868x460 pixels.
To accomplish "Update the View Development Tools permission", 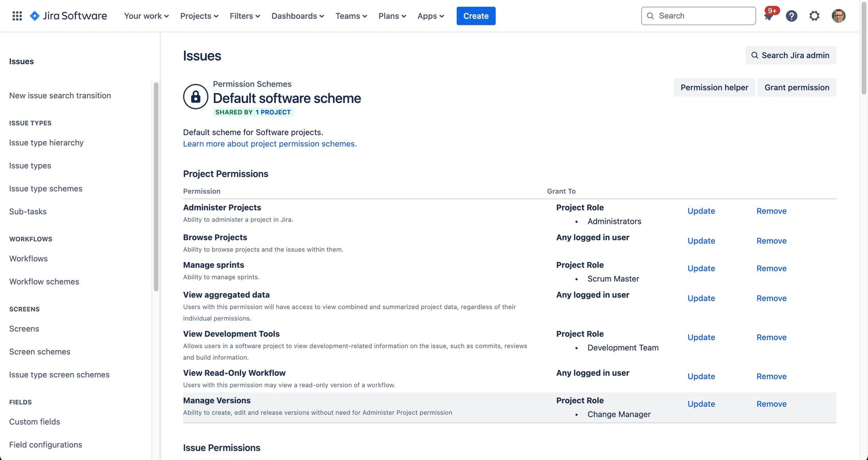I will click(x=701, y=337).
